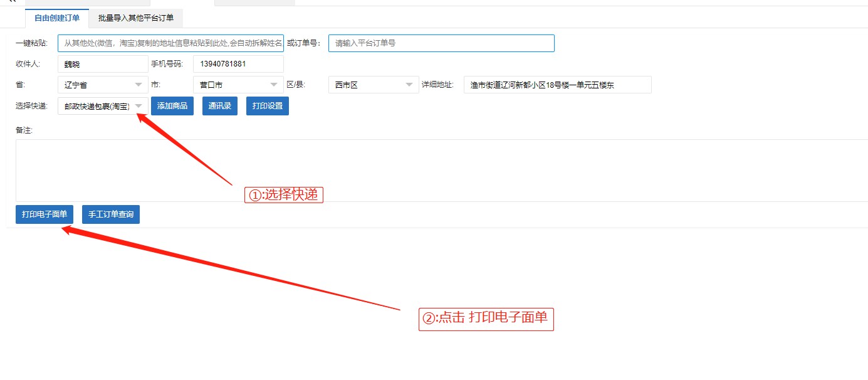868x380 pixels.
Task: Click the red ①:选择快递 annotation label
Action: pos(283,195)
